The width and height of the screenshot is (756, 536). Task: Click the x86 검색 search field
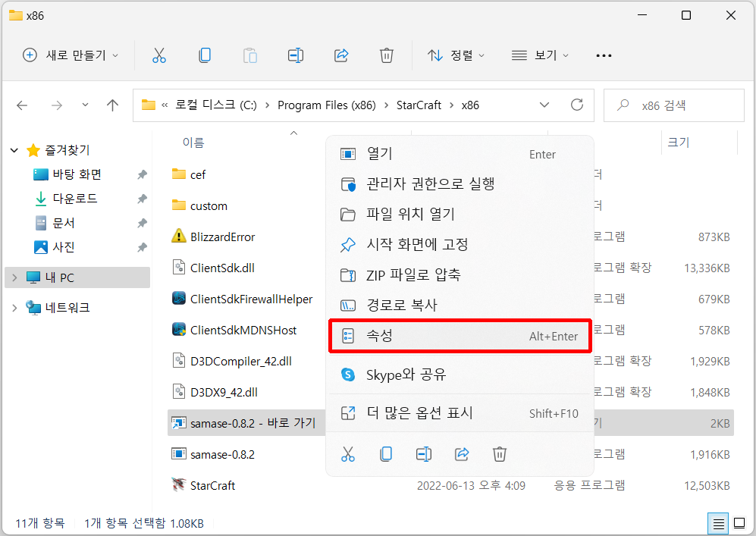click(673, 105)
